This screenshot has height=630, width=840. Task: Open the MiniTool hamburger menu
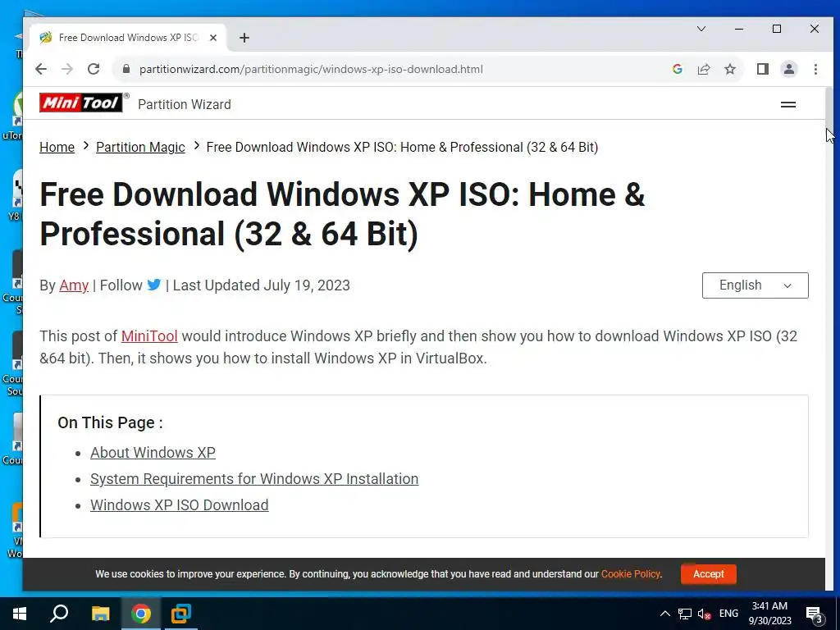coord(787,104)
